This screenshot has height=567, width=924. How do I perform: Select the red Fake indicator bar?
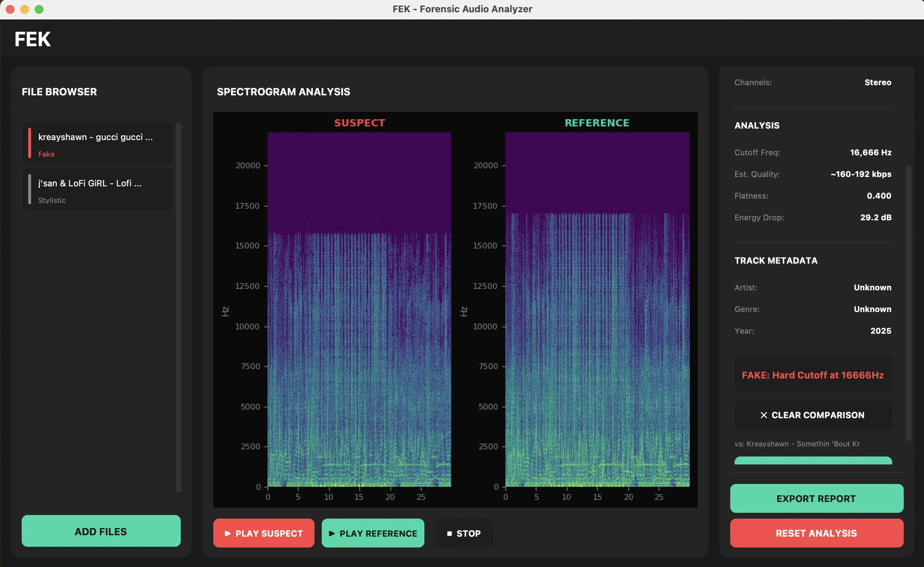(29, 143)
